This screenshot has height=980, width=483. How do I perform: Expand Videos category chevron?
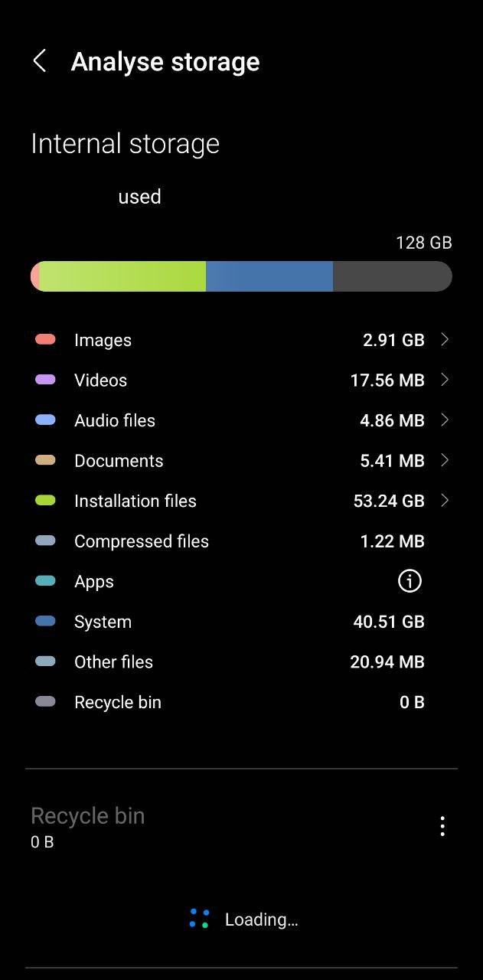(445, 380)
